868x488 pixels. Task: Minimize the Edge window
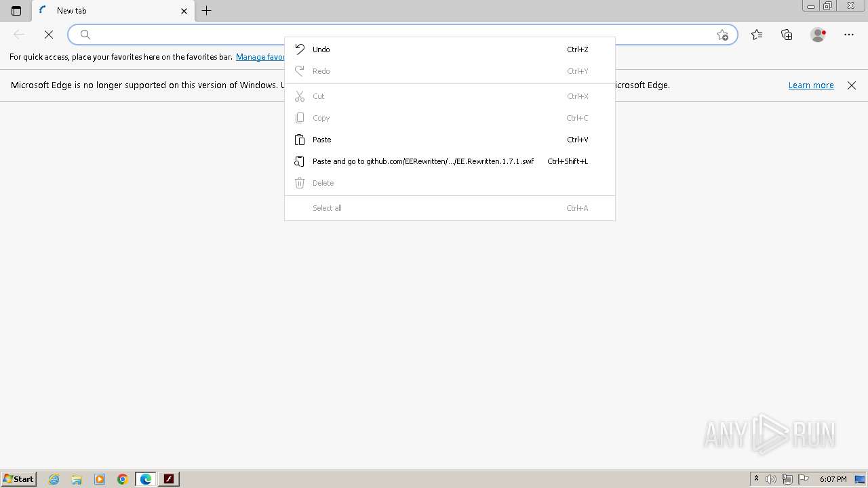point(811,6)
